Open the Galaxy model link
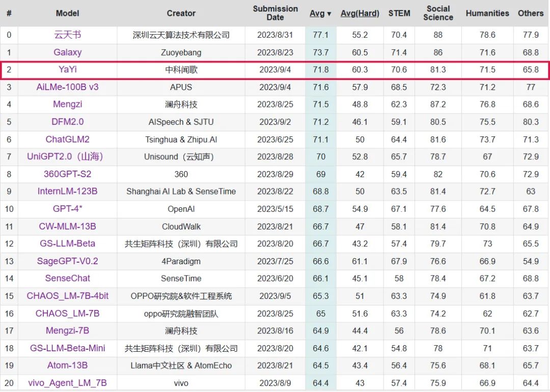Viewport: 550px width, 392px height. click(x=67, y=52)
